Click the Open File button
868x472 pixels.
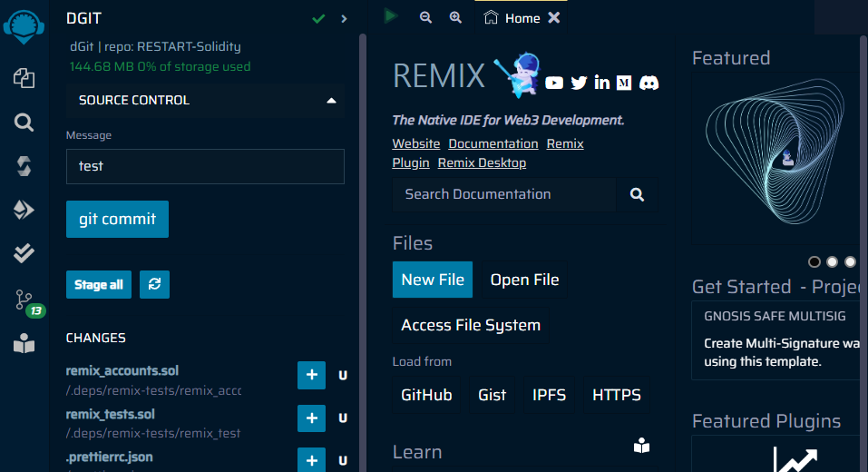click(525, 280)
